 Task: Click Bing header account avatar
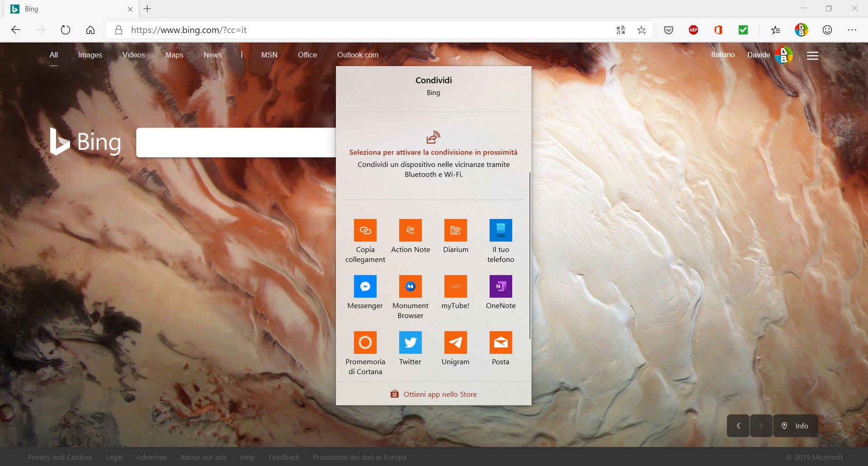[783, 55]
